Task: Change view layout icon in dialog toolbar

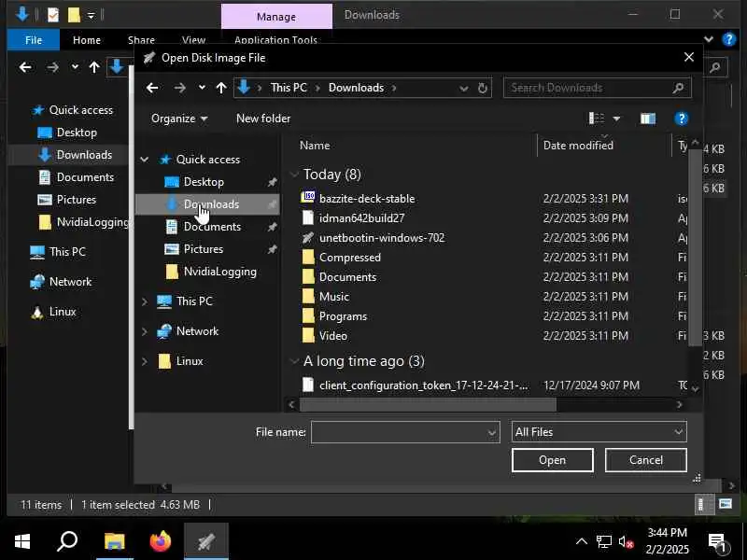Action: (x=597, y=119)
